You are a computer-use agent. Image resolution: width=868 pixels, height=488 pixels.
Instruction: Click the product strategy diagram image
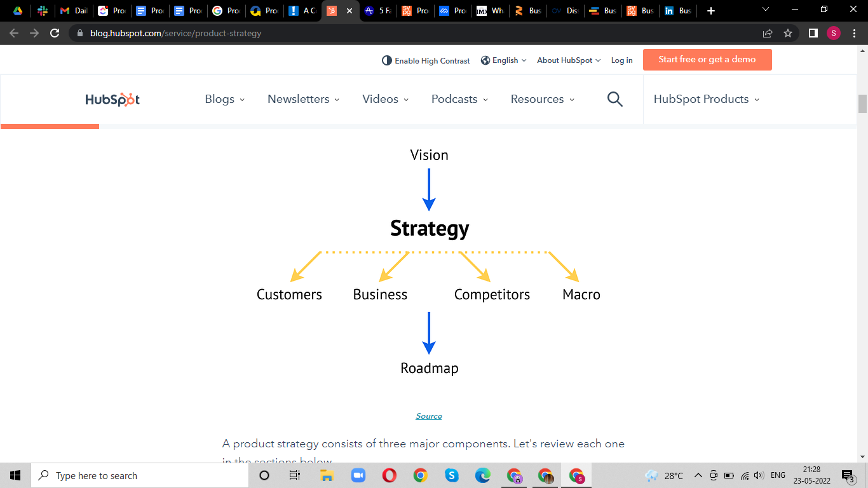click(429, 262)
